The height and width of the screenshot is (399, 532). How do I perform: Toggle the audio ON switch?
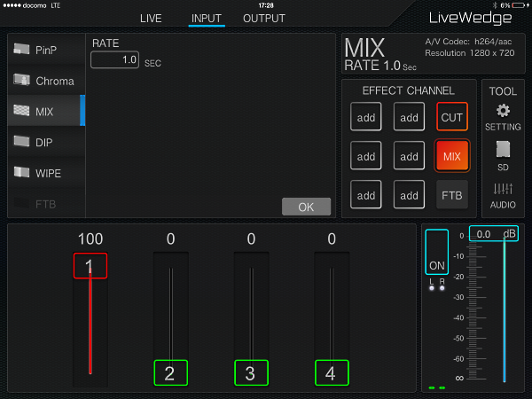tap(436, 252)
